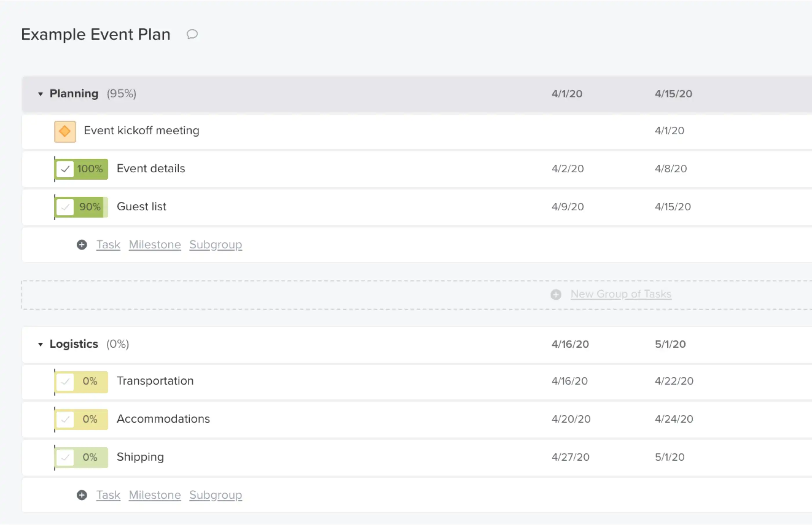Add a Task under Planning
Screen dimensions: 812x525
[108, 245]
